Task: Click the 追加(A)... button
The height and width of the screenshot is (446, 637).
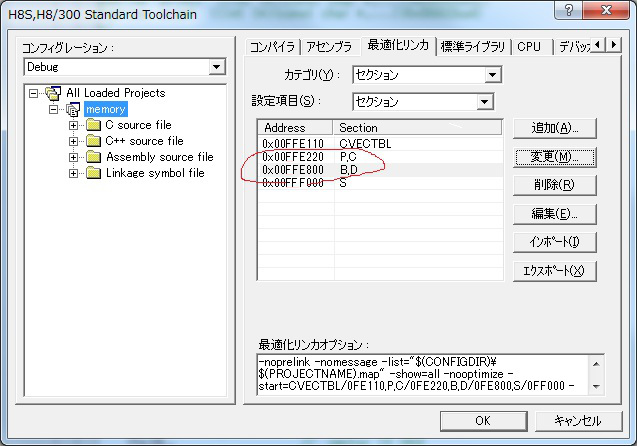Action: click(555, 128)
